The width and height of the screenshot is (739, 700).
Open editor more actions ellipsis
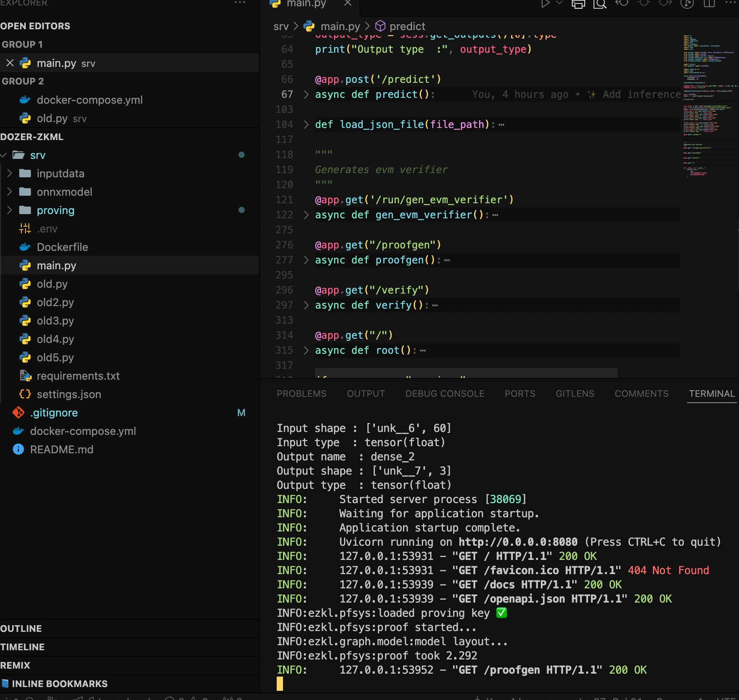pos(731,3)
